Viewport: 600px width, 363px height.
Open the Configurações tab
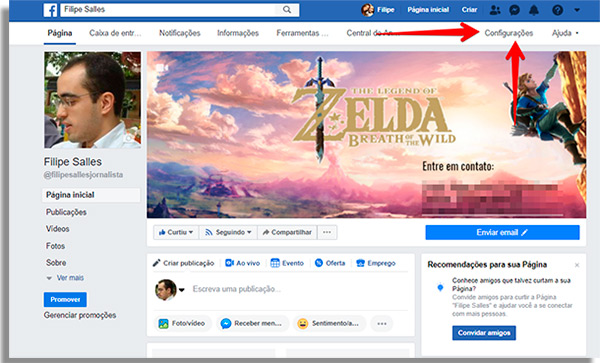(x=509, y=33)
